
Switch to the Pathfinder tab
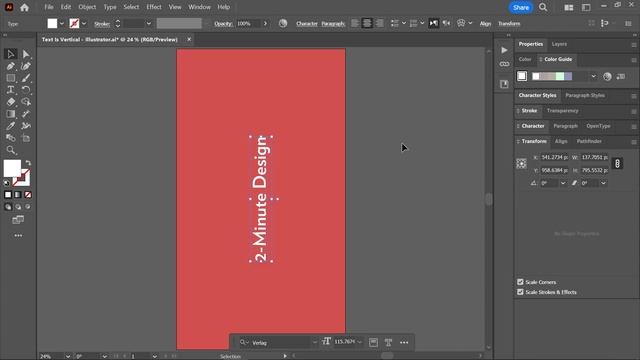[x=589, y=141]
